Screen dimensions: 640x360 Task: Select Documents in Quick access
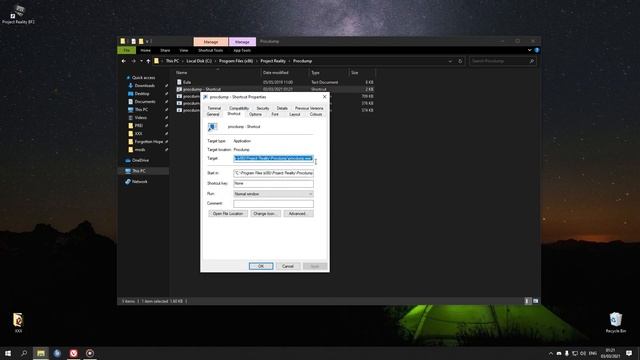tap(145, 102)
